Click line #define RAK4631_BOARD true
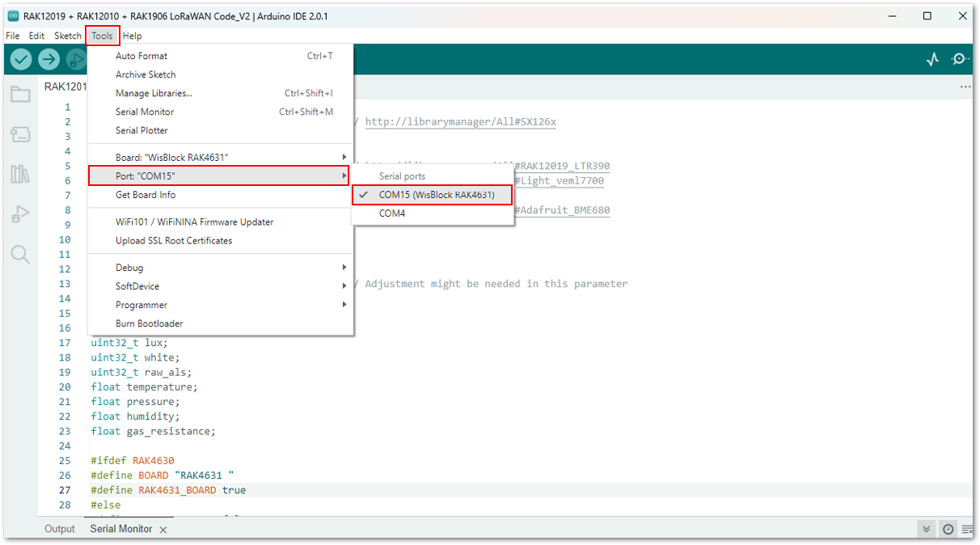This screenshot has width=980, height=545. [x=168, y=490]
